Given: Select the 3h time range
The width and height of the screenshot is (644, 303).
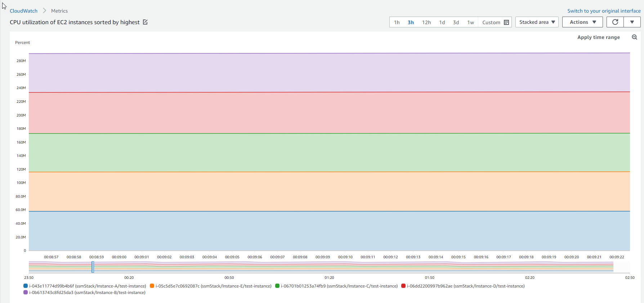Looking at the screenshot, I should 411,22.
